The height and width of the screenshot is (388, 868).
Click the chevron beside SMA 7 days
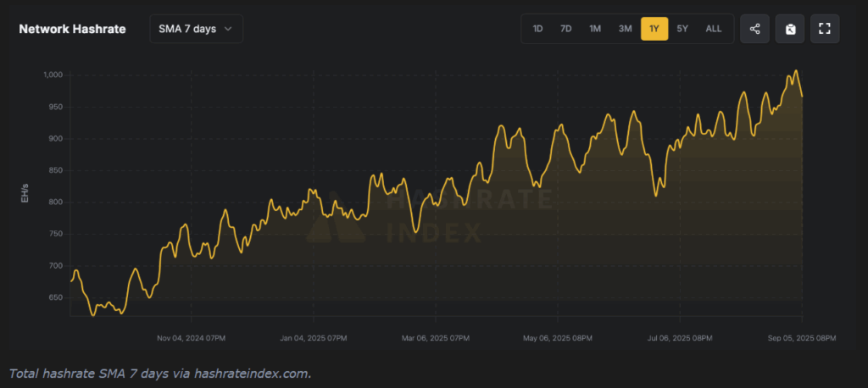coord(228,29)
